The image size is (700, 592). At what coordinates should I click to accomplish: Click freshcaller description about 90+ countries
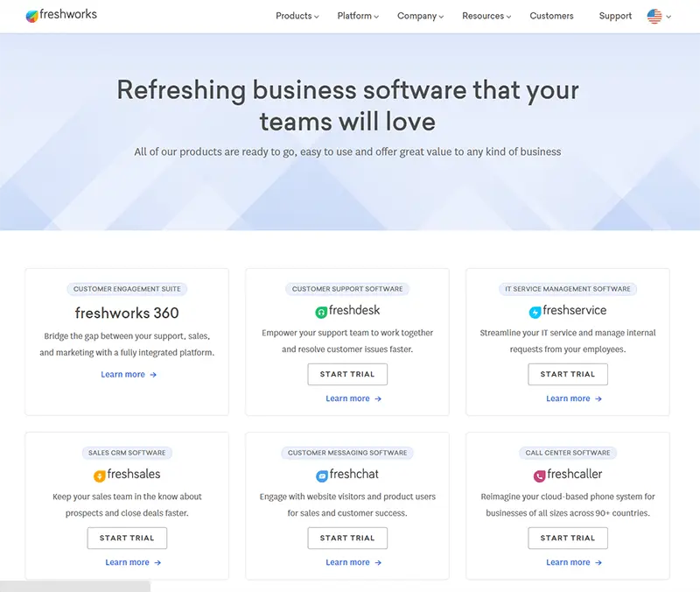568,505
